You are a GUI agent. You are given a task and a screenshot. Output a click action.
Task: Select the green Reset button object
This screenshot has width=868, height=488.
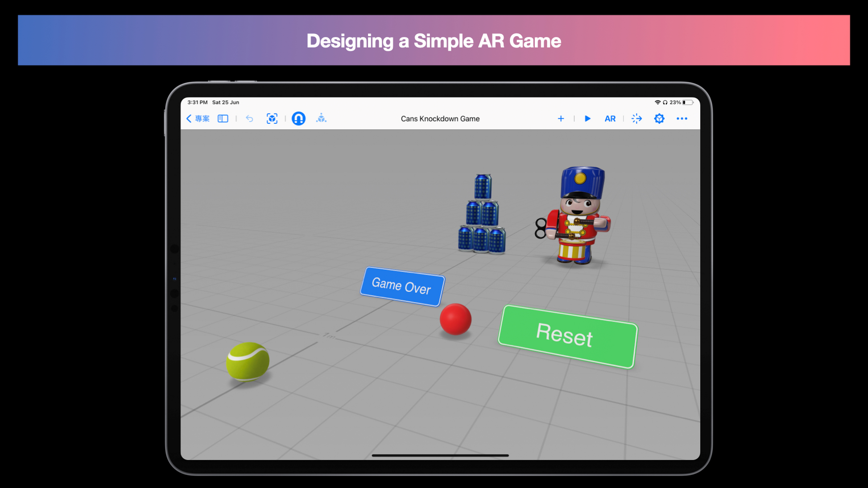[567, 336]
